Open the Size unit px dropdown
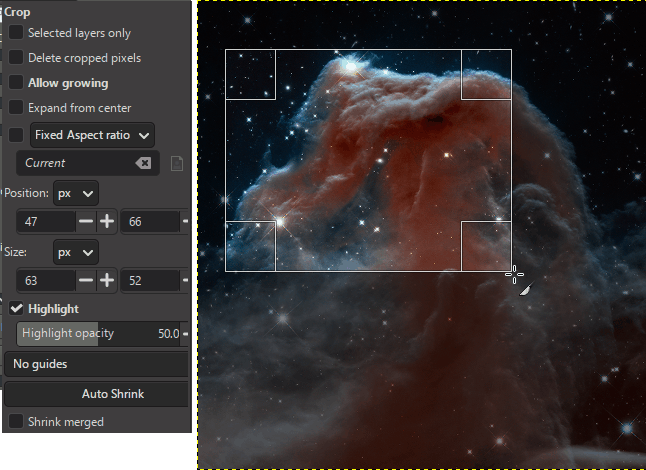646x470 pixels. click(x=76, y=252)
